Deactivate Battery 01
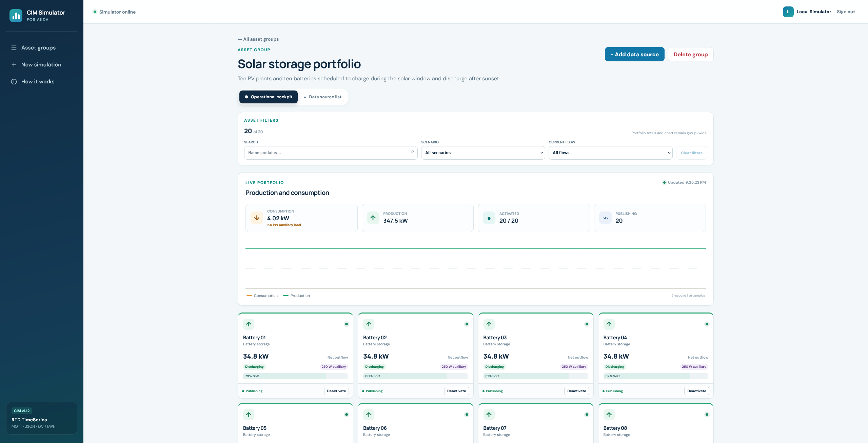The image size is (868, 443). pos(336,391)
